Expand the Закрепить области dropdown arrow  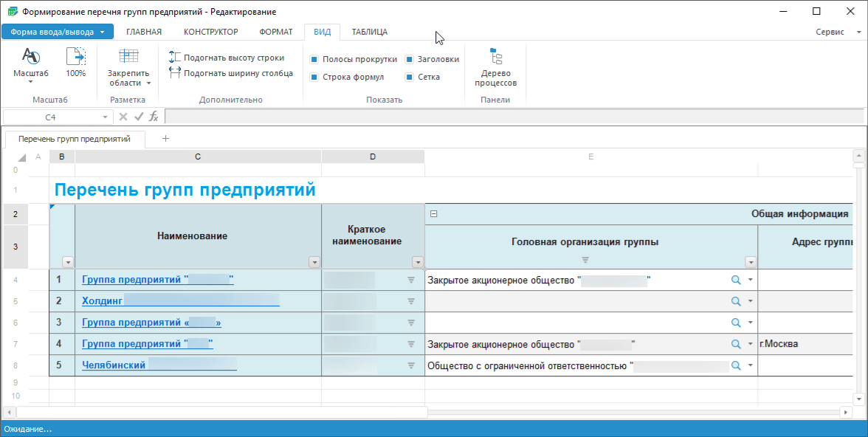(148, 83)
